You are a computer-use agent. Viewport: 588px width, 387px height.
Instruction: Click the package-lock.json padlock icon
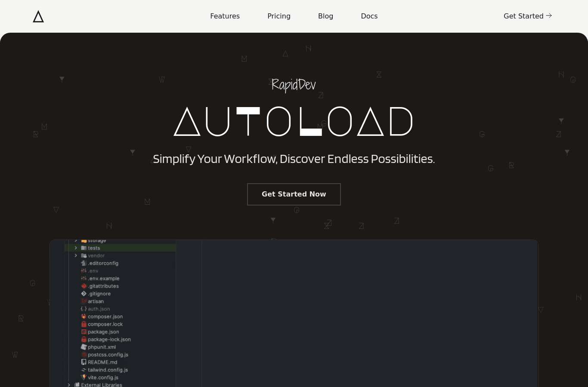click(x=84, y=339)
